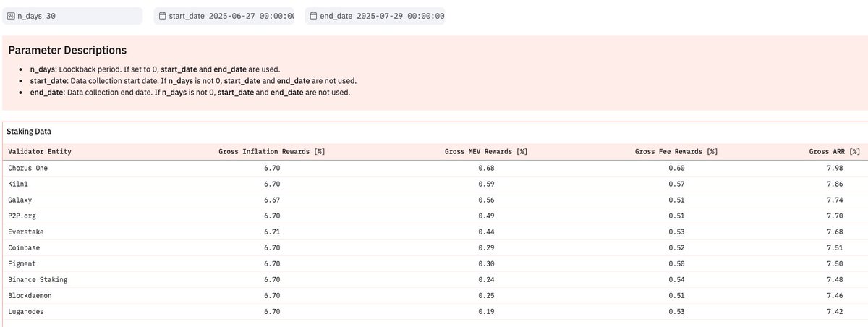Image resolution: width=868 pixels, height=327 pixels.
Task: Click Chorus One MEV rewards value 0.68
Action: (x=486, y=168)
